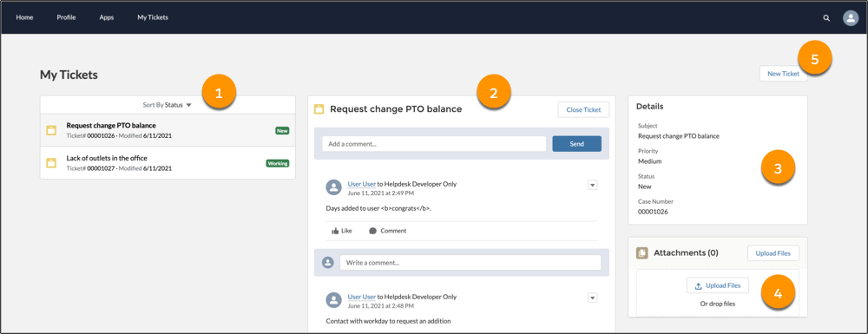The image size is (868, 334).
Task: Open User User link on 2:49 PM post
Action: pos(361,184)
